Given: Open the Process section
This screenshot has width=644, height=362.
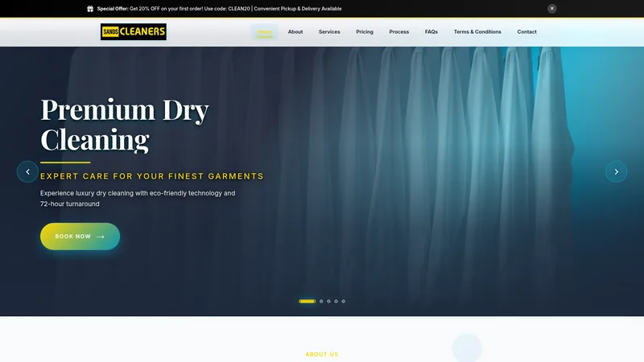Looking at the screenshot, I should tap(398, 31).
